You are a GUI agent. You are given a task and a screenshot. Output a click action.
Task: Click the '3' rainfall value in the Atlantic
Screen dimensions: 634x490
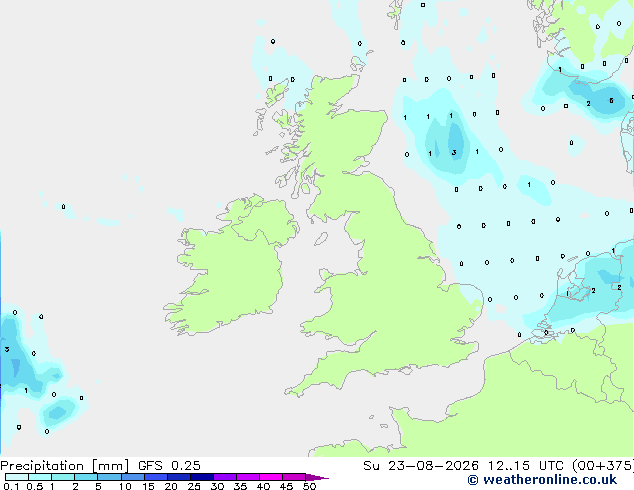[x=7, y=349]
